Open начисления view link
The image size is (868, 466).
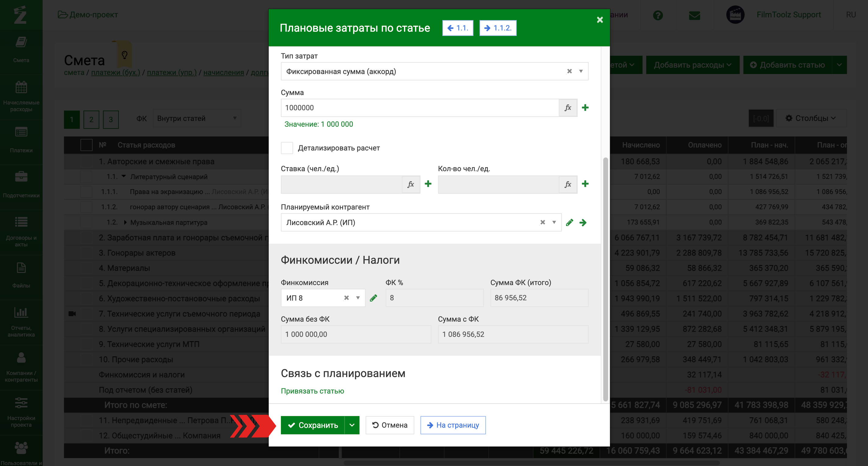point(224,72)
